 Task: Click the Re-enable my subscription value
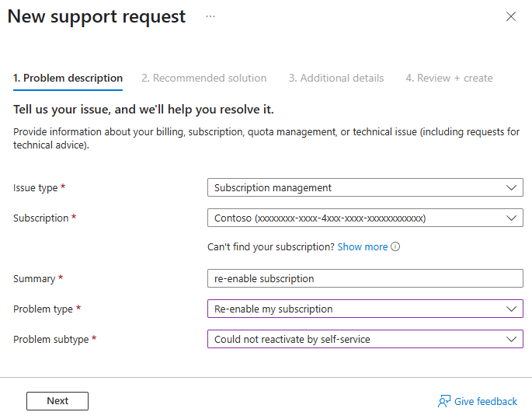273,309
